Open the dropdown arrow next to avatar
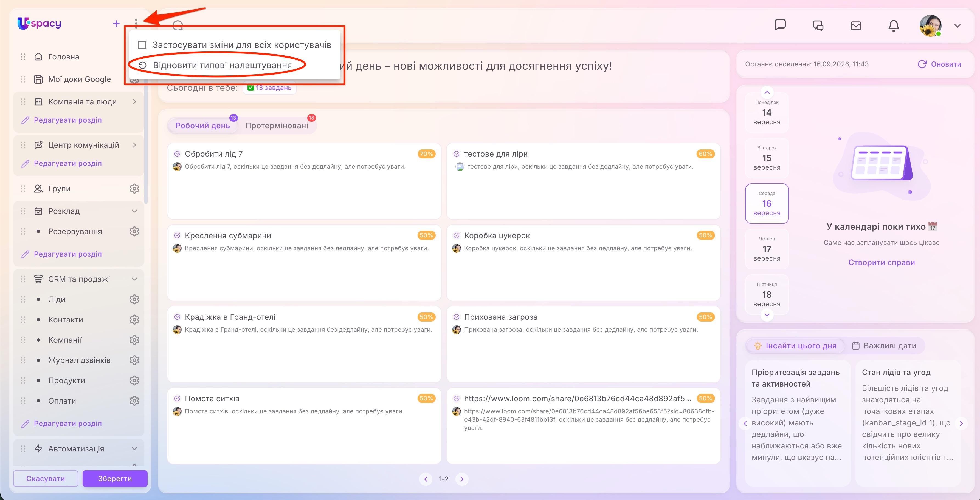980x500 pixels. pyautogui.click(x=957, y=26)
